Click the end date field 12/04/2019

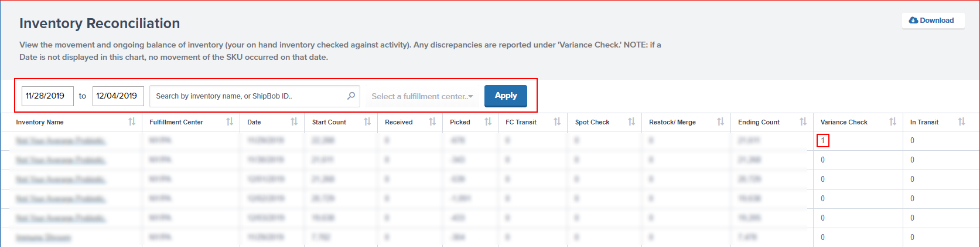118,96
